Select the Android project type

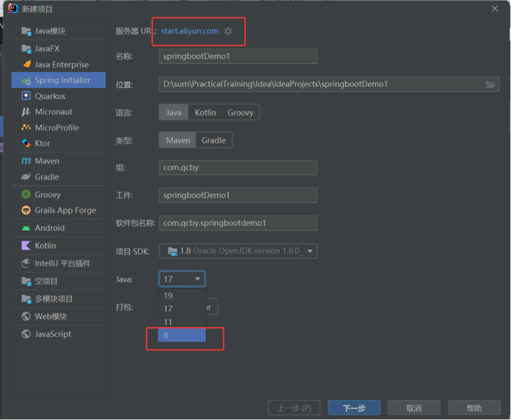58,228
